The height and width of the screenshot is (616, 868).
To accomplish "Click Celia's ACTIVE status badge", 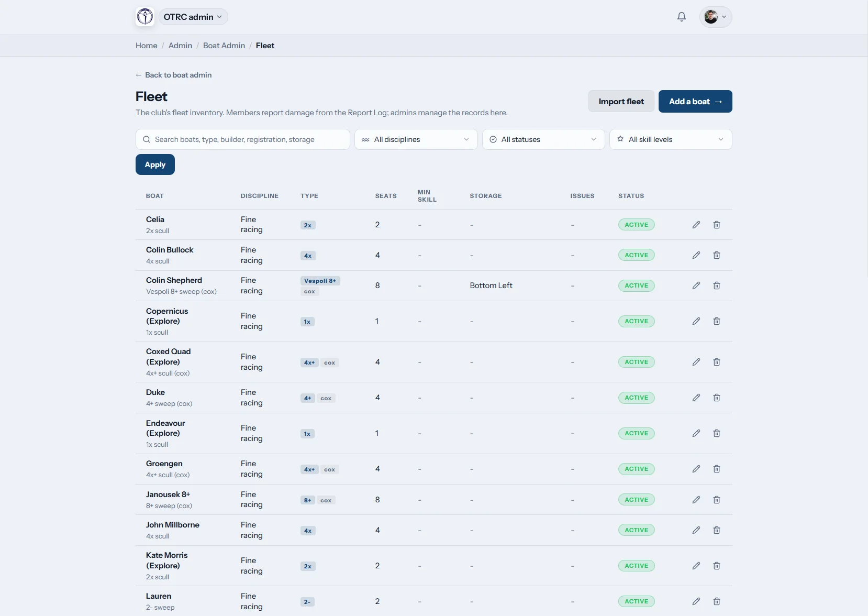I will pyautogui.click(x=637, y=225).
